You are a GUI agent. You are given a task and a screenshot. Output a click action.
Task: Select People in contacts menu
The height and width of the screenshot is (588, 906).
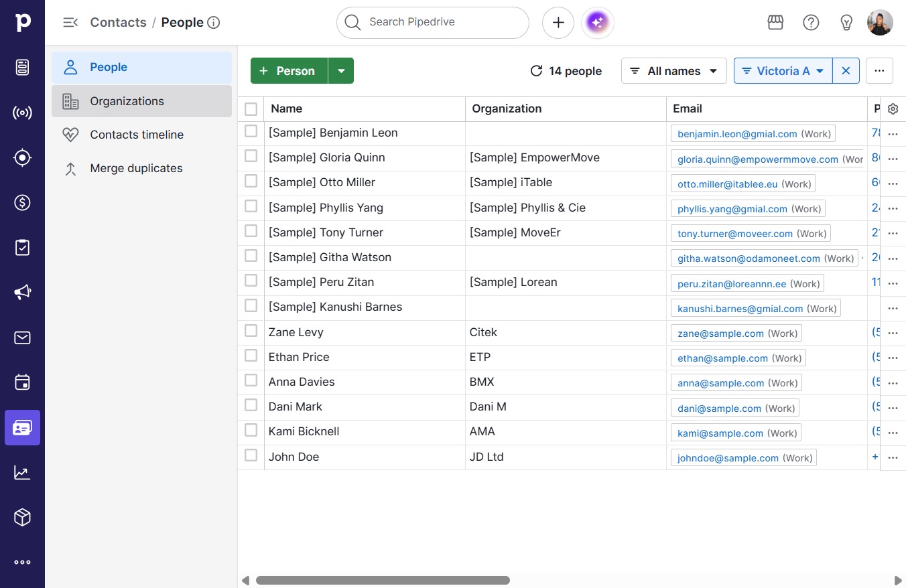click(x=141, y=68)
